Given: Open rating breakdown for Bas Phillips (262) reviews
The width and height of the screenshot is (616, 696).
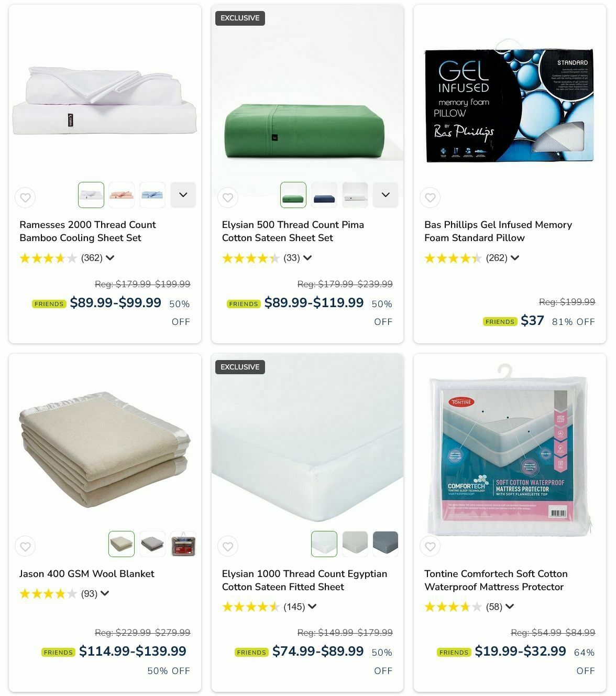Looking at the screenshot, I should (515, 258).
